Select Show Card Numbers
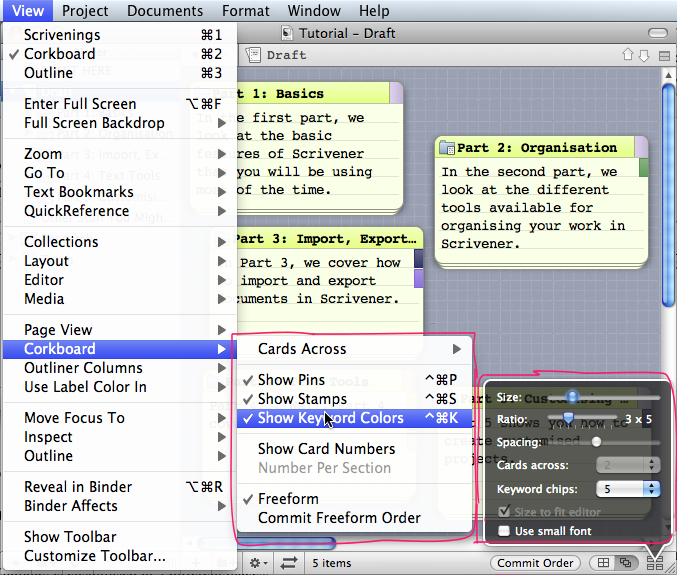Viewport: 677px width, 575px height. click(354, 449)
